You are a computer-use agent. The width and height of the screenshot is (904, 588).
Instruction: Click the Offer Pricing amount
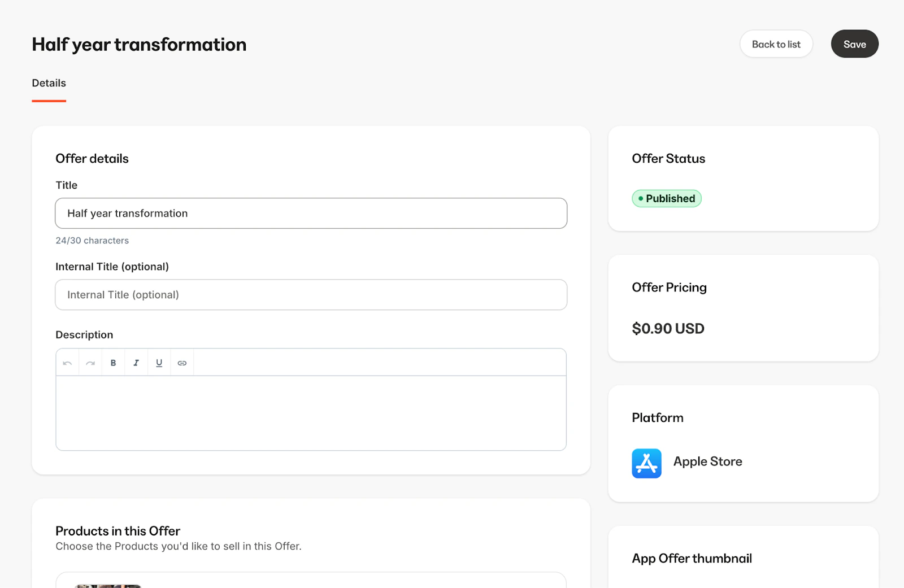pos(668,328)
